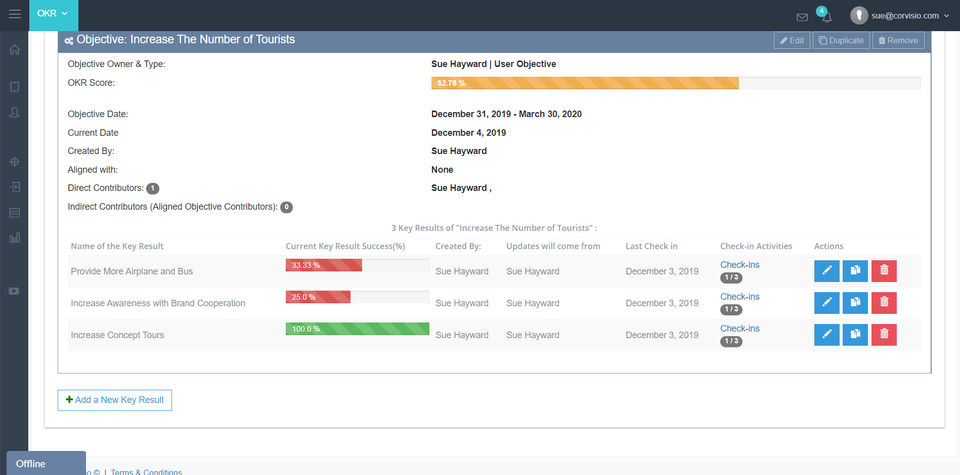Image resolution: width=960 pixels, height=475 pixels.
Task: Click the objective's Duplicate button
Action: coord(841,41)
